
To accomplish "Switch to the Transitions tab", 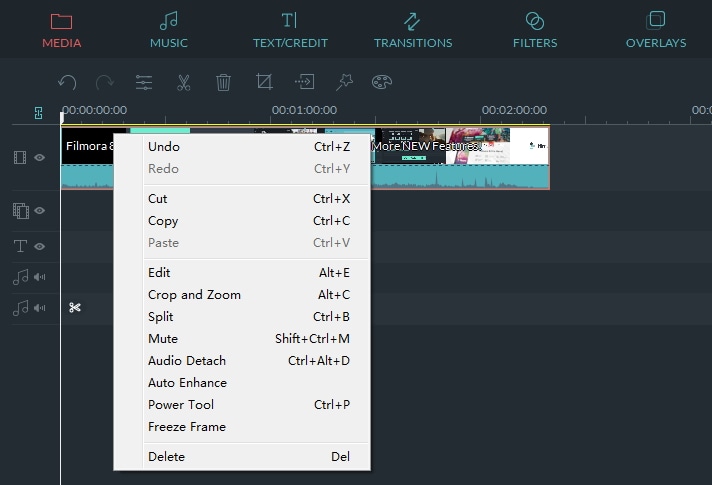I will tap(412, 30).
